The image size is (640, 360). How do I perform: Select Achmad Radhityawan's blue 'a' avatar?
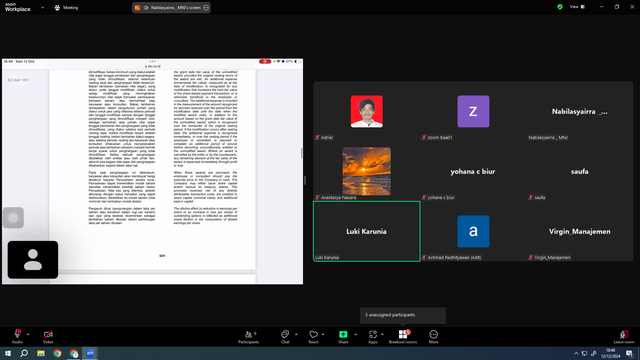pos(473,231)
